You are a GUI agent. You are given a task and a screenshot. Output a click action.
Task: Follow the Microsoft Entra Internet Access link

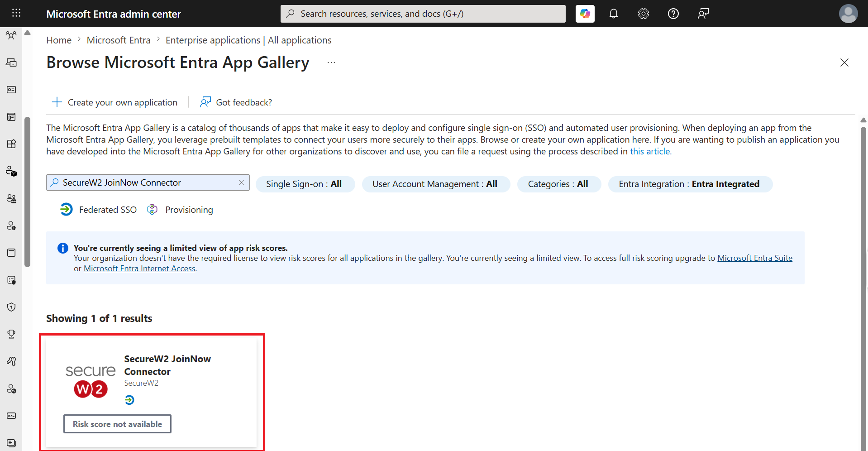139,269
